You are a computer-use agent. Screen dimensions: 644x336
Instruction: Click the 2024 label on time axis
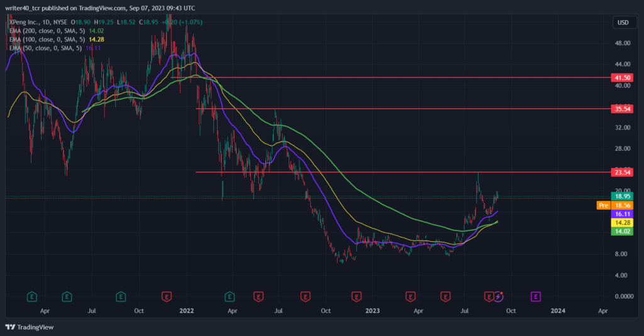558,310
